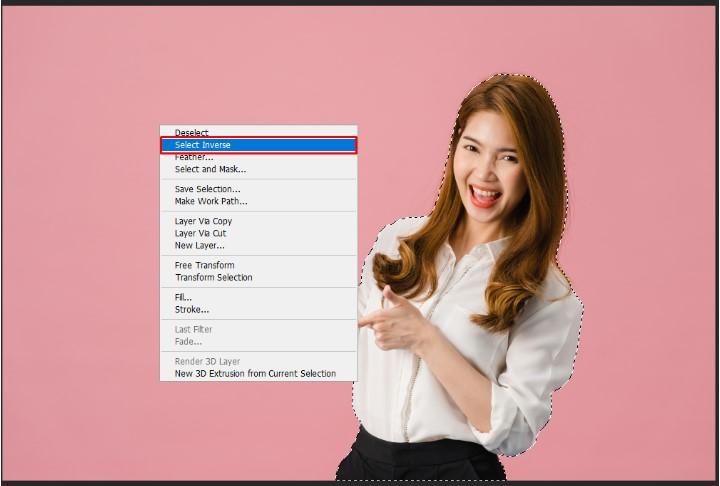The image size is (720, 486).
Task: Choose New 3D Extrusion from Current Selection
Action: (258, 373)
